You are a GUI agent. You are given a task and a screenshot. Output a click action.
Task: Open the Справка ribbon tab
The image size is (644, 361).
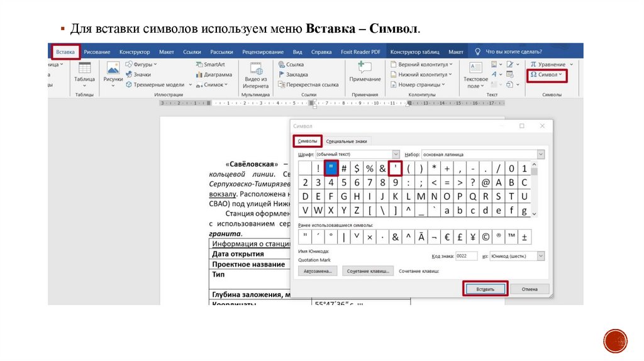(x=321, y=52)
